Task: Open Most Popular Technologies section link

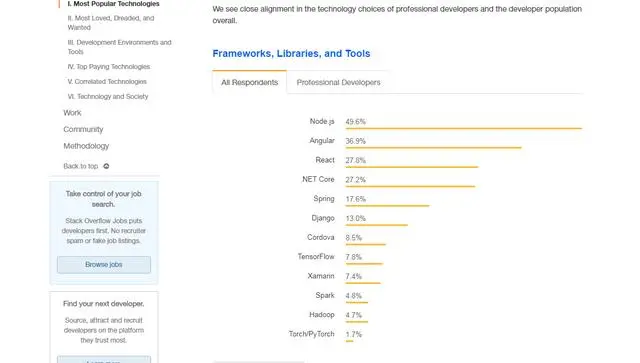Action: click(113, 4)
